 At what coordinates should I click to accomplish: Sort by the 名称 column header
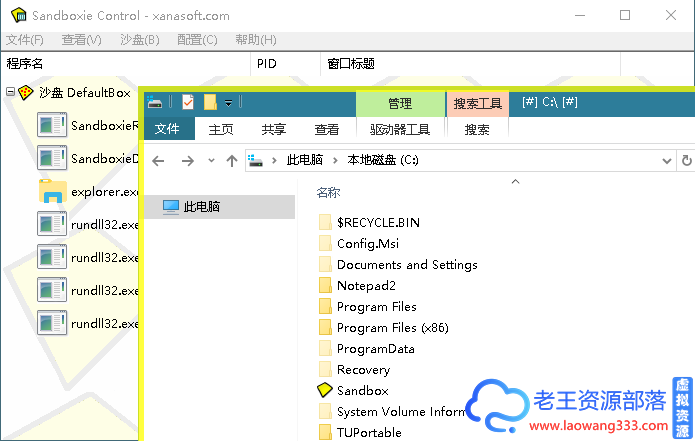[328, 192]
